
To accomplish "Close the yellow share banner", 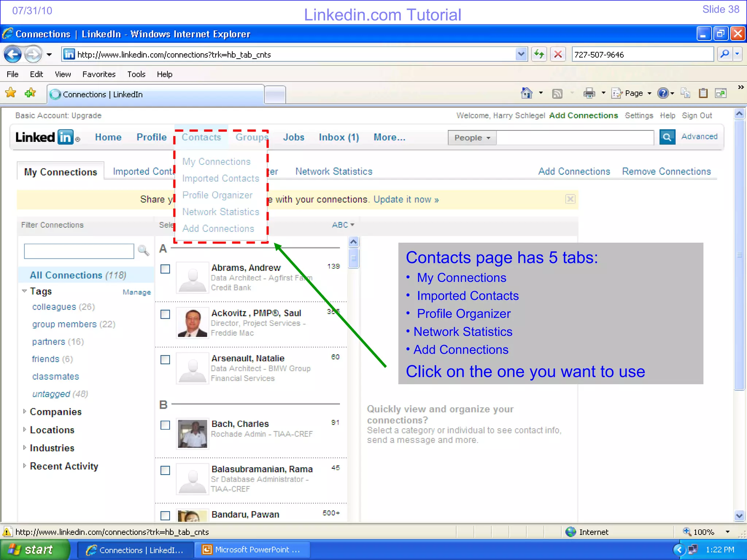I will 570,199.
